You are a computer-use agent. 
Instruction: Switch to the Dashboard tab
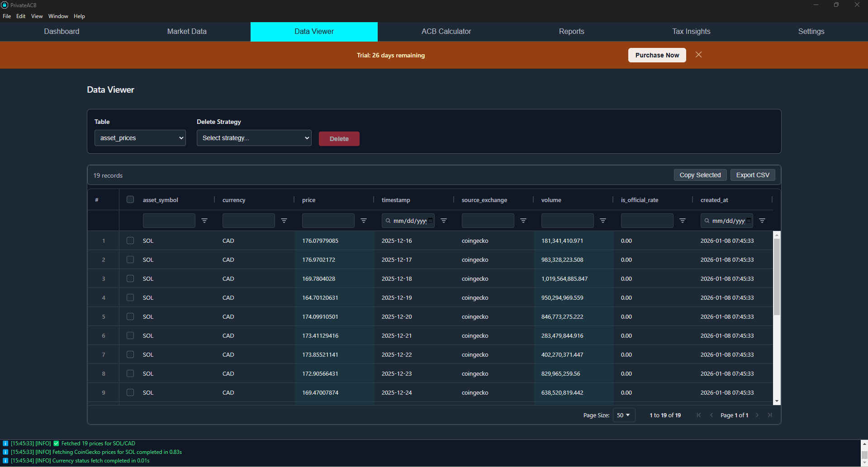(62, 32)
